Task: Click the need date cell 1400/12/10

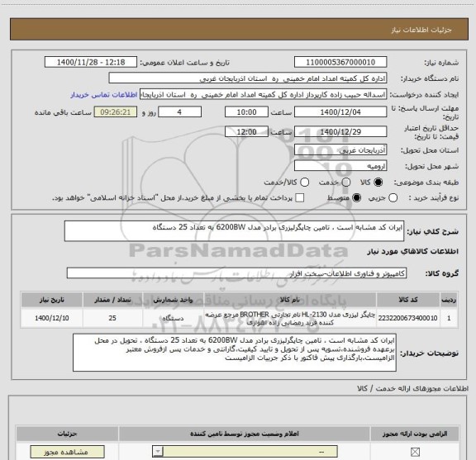Action: [x=51, y=318]
